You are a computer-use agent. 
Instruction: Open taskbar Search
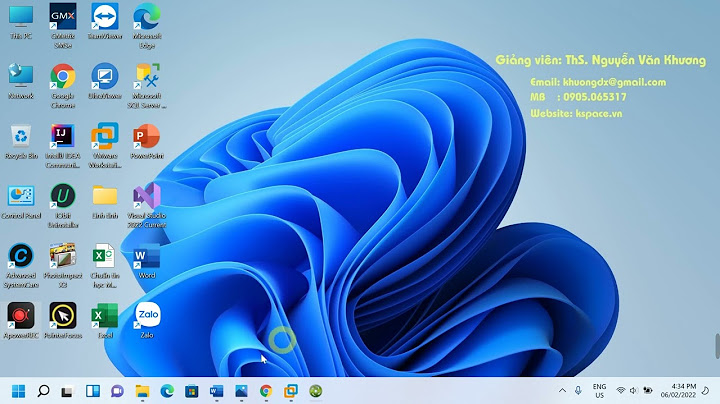tap(43, 391)
